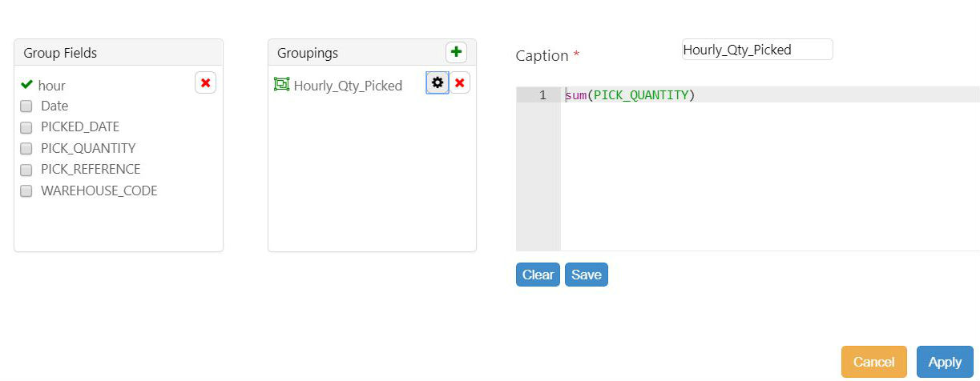Cancel the grouping dialog
Viewport: 980px width, 381px height.
point(873,362)
